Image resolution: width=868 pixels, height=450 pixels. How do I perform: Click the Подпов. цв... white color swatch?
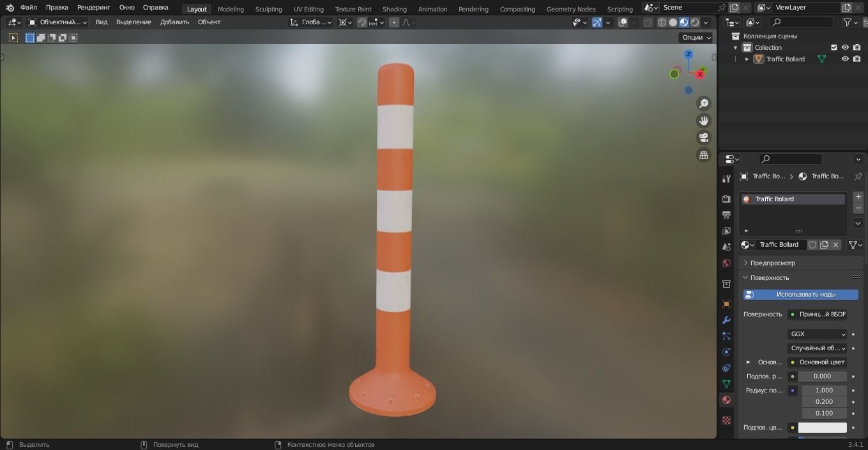pyautogui.click(x=823, y=428)
